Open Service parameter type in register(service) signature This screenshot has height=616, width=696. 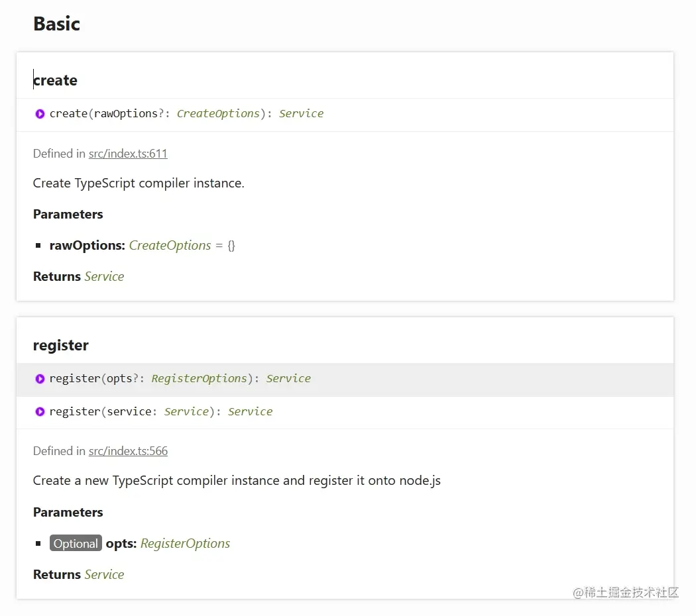[x=186, y=411]
